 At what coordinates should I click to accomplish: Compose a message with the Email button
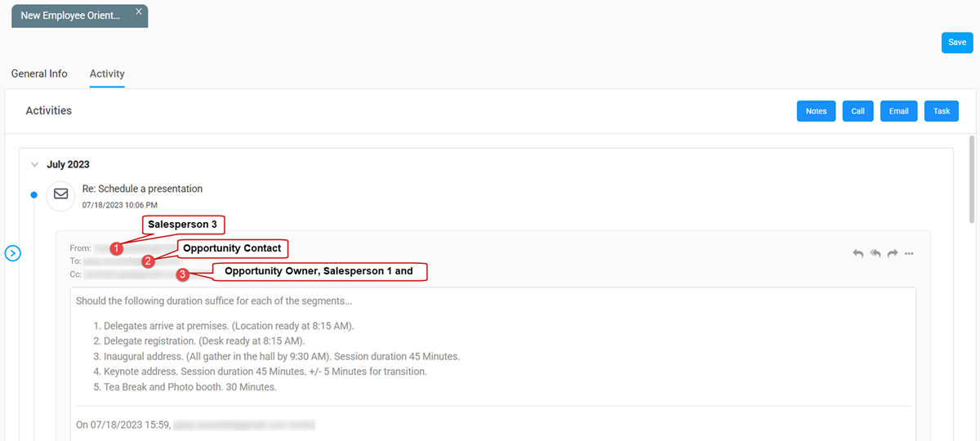point(898,111)
